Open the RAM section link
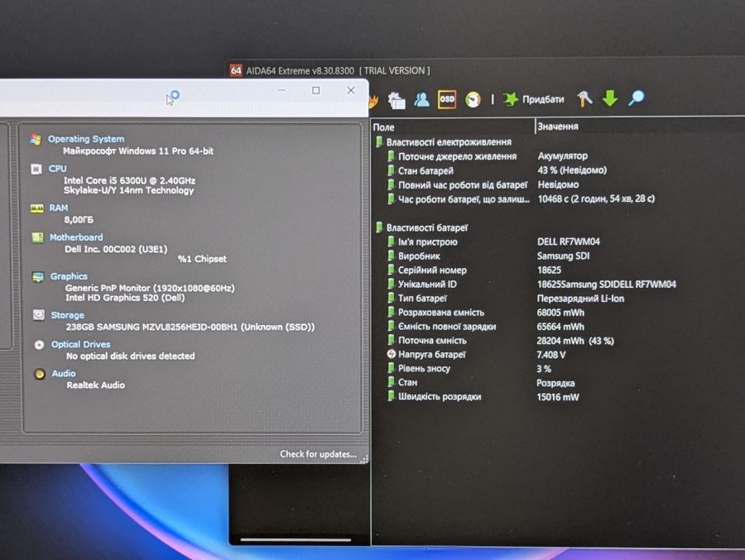The image size is (745, 560). tap(59, 208)
